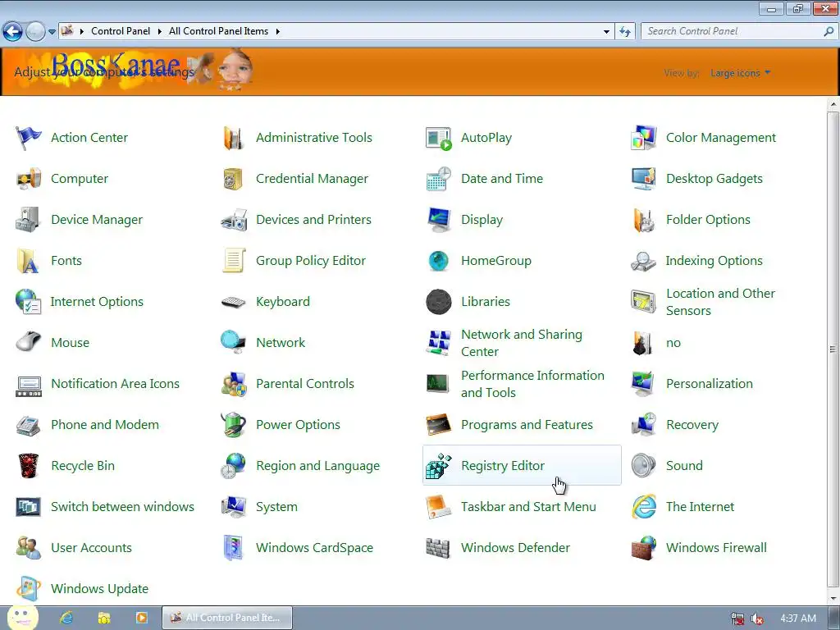Viewport: 840px width, 630px height.
Task: Open Notification Area Icons
Action: tap(115, 384)
